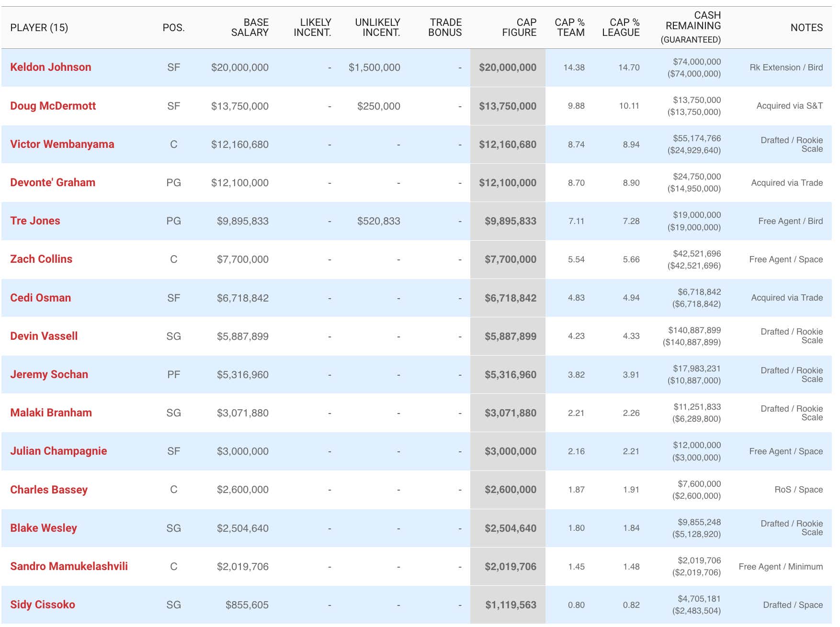This screenshot has height=627, width=840.
Task: Select Jeremy Sochan's name link
Action: 49,374
